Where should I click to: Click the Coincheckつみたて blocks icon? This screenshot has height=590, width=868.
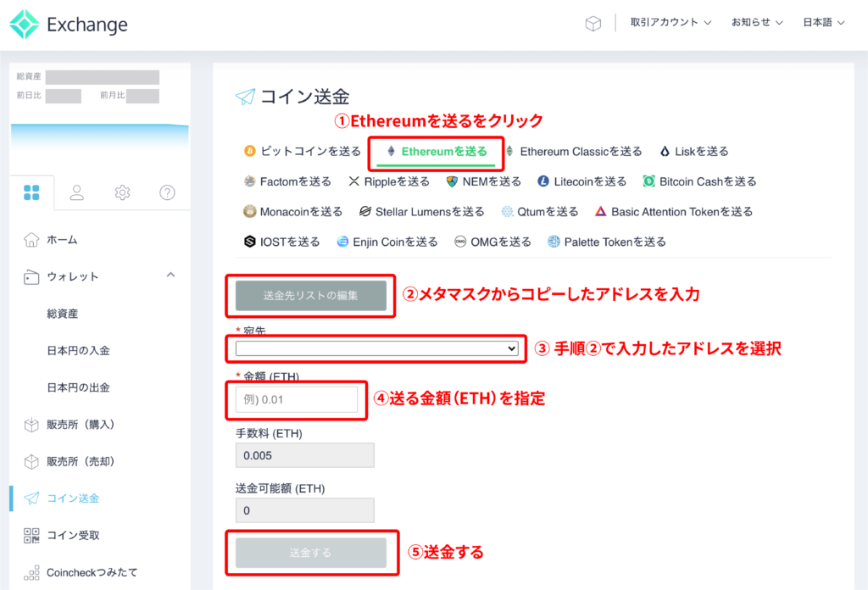pyautogui.click(x=31, y=572)
